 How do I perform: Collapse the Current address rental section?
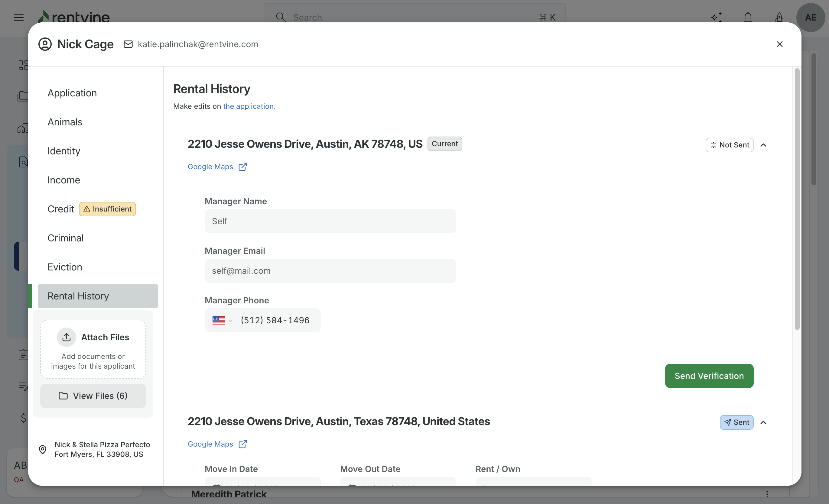point(763,145)
